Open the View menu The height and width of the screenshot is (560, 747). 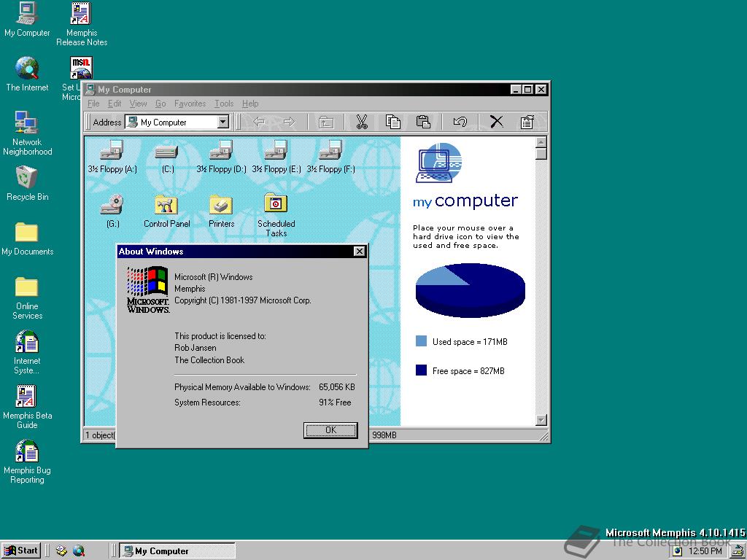tap(138, 104)
